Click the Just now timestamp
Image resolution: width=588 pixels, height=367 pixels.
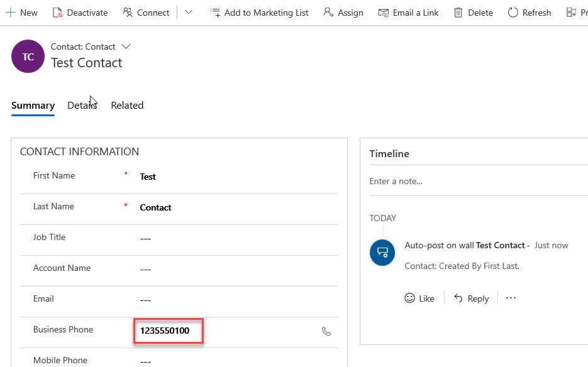coord(552,245)
